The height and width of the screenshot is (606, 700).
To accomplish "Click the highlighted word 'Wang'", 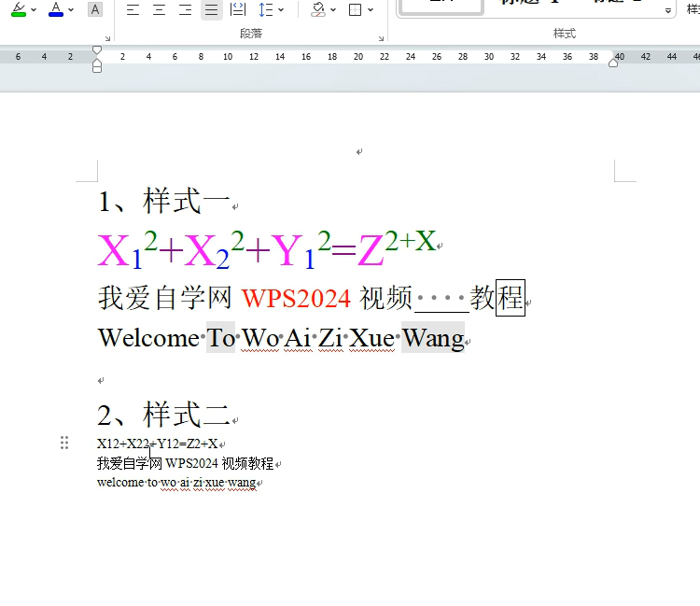I will click(433, 338).
